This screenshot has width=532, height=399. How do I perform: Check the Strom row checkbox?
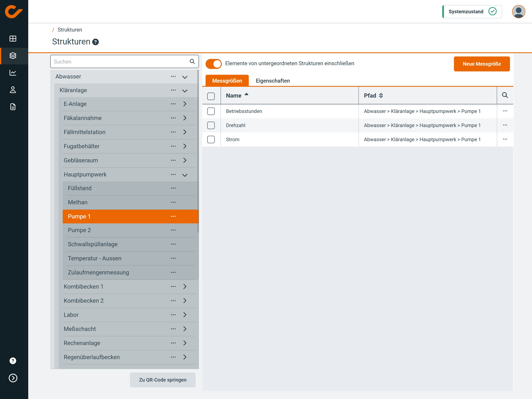211,140
